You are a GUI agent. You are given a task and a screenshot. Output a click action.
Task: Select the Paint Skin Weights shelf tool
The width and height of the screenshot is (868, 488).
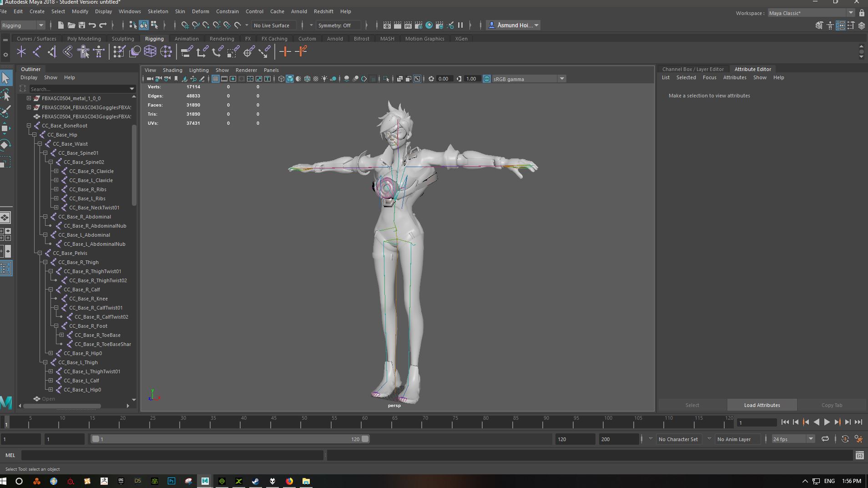point(119,52)
